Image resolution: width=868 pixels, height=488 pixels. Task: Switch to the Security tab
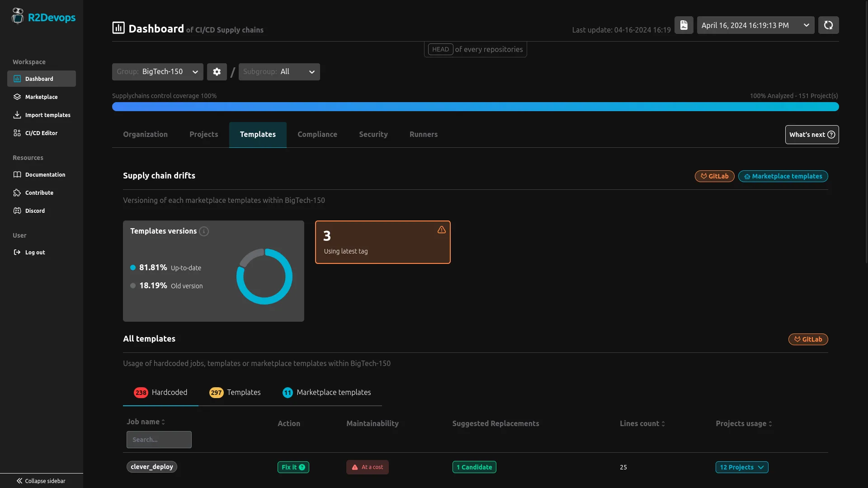pyautogui.click(x=373, y=134)
